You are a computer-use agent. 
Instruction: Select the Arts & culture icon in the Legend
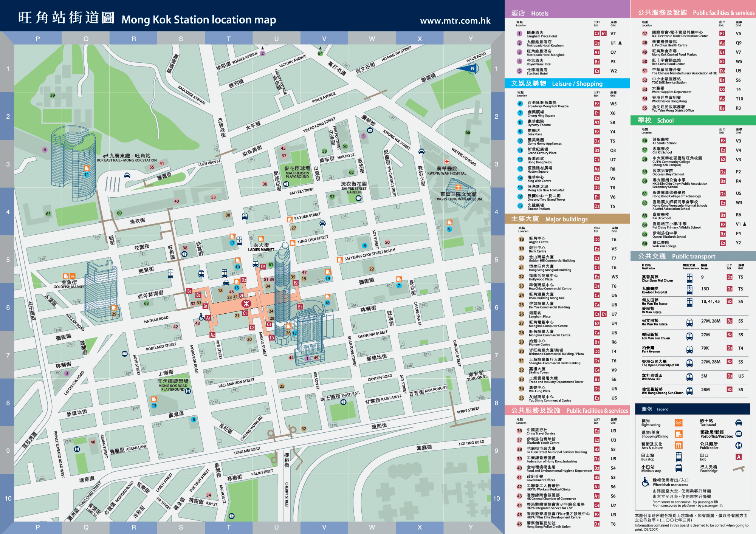pyautogui.click(x=679, y=446)
